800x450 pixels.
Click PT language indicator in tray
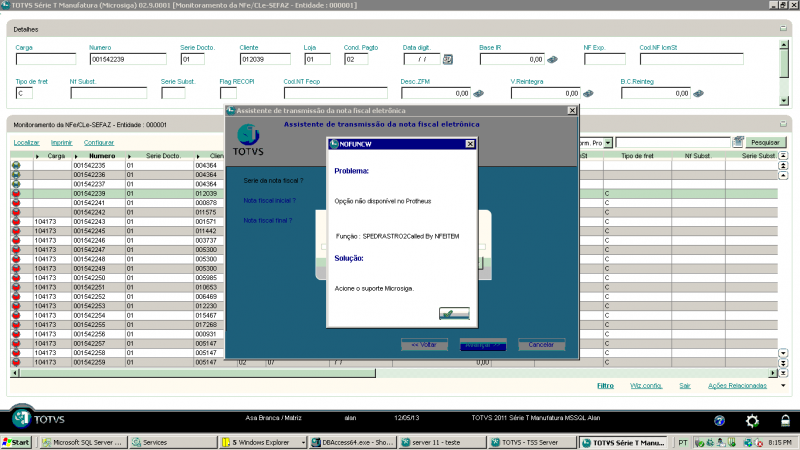pyautogui.click(x=683, y=442)
